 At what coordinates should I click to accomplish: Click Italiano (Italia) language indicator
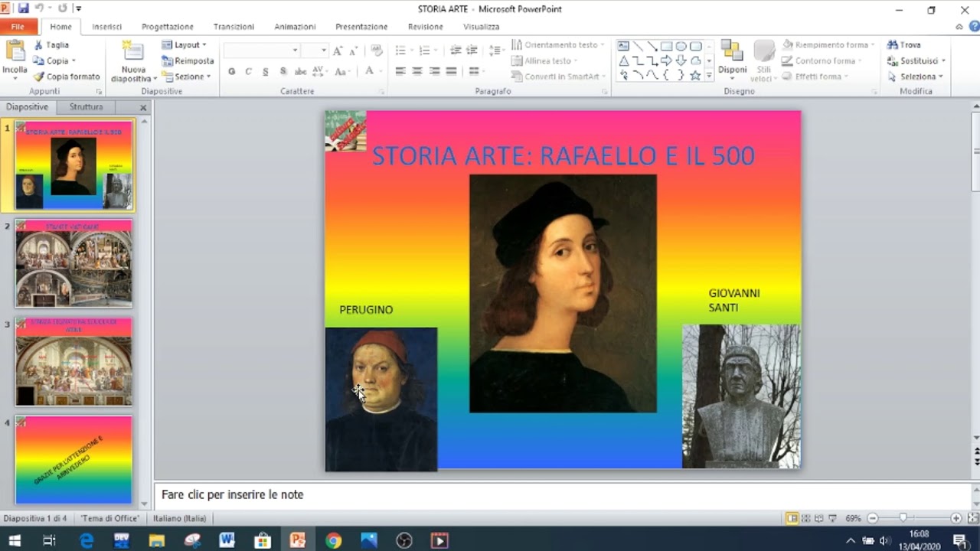[180, 518]
